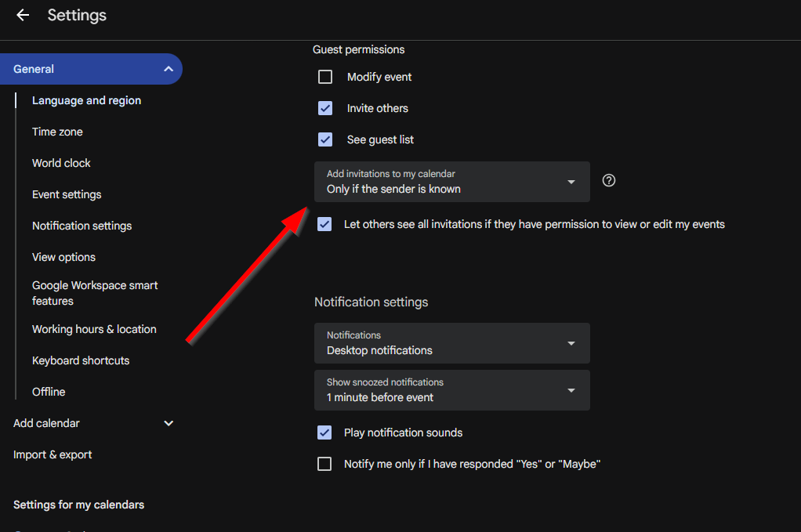Enable Notify me only if responded checkbox
This screenshot has height=532, width=801.
324,464
